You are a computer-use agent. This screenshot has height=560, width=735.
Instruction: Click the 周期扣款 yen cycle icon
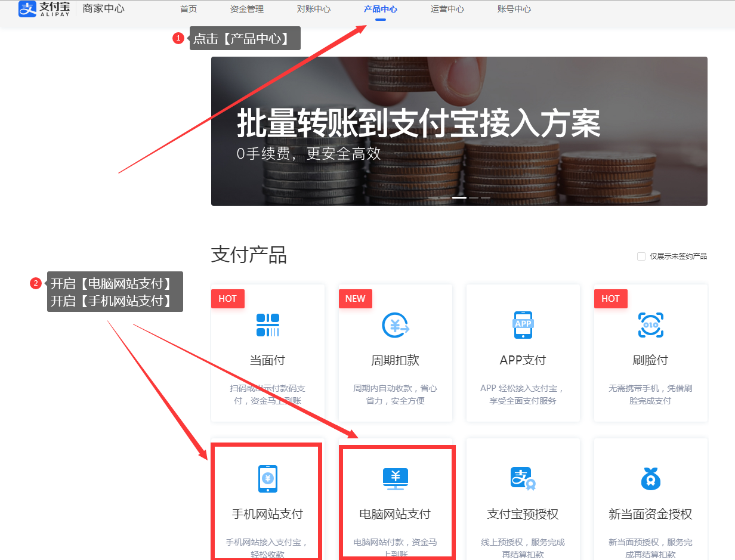point(395,325)
